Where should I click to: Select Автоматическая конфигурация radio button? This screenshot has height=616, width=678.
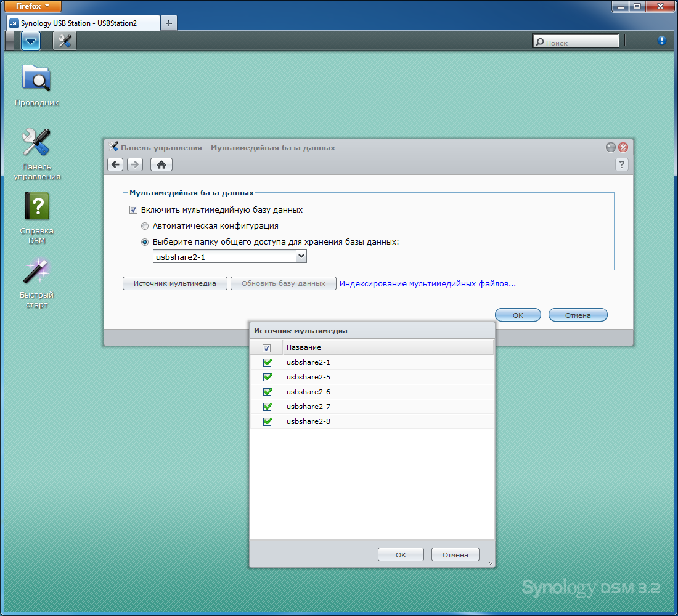[x=145, y=226]
